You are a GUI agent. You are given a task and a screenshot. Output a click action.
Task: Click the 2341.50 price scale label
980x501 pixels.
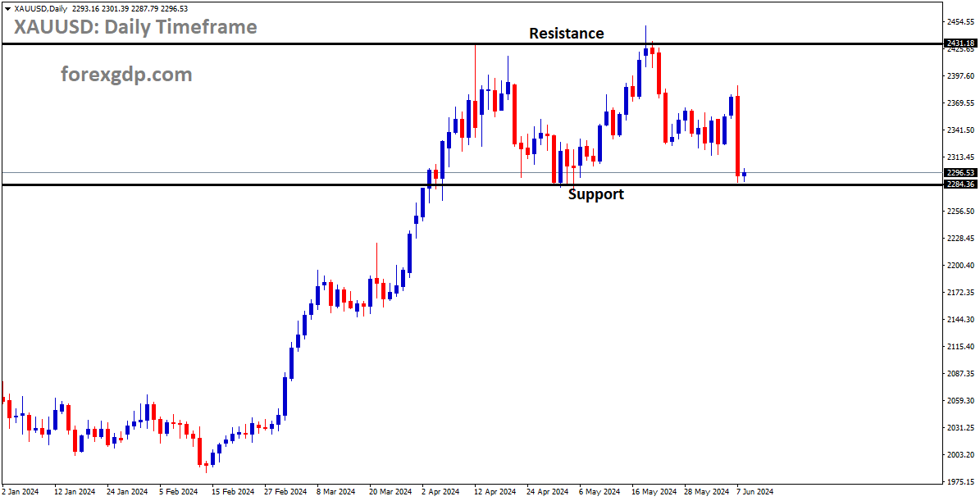960,130
